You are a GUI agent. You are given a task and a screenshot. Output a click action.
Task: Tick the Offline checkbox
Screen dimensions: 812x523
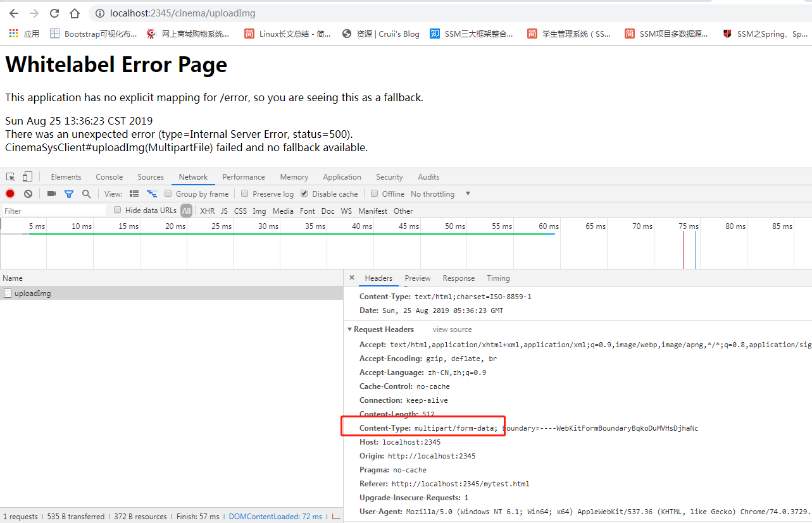tap(375, 194)
